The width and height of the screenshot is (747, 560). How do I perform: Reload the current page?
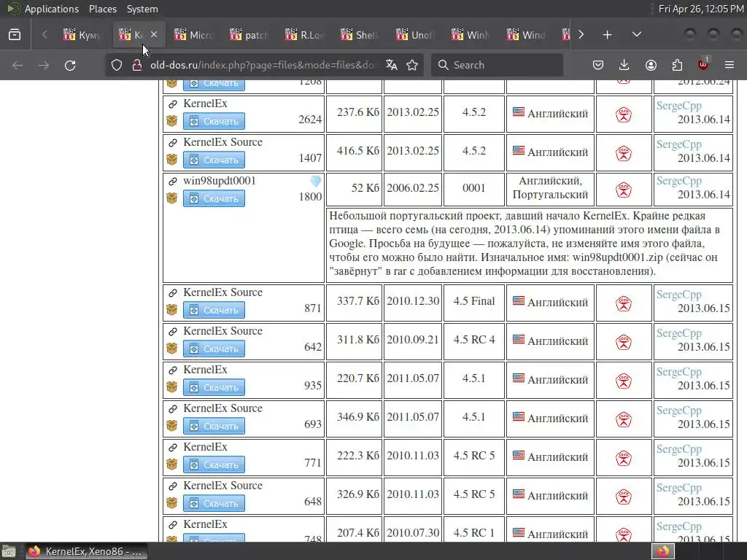pos(70,65)
